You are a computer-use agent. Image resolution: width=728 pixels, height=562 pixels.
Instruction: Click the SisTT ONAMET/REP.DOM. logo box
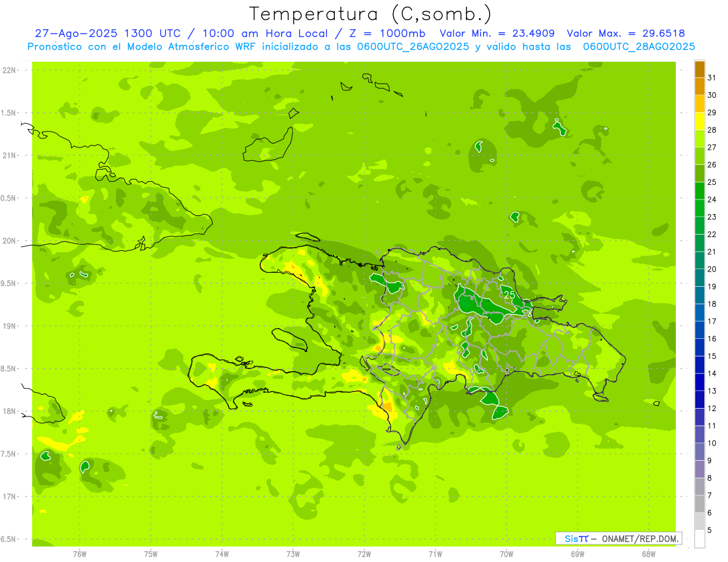click(618, 538)
